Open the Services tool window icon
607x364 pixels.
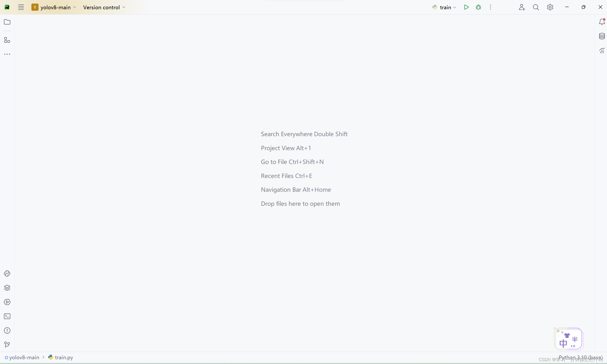pos(7,302)
